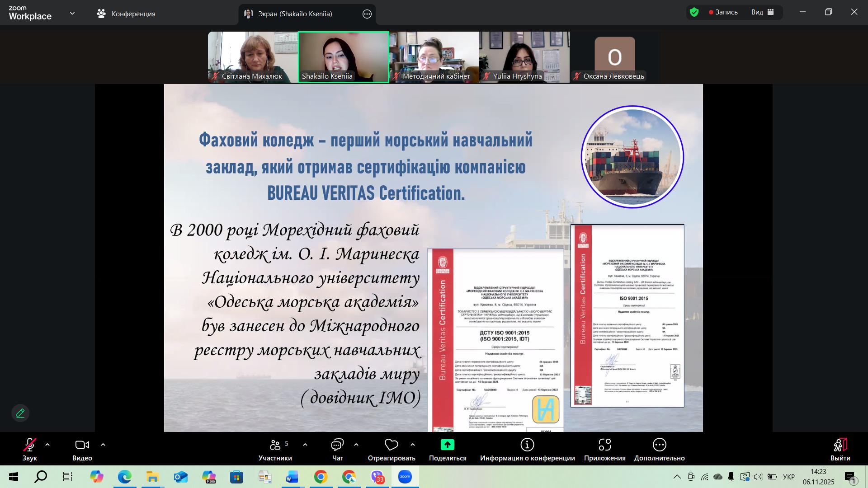Expand video settings arrow next to camera
Image resolution: width=868 pixels, height=488 pixels.
point(103,445)
